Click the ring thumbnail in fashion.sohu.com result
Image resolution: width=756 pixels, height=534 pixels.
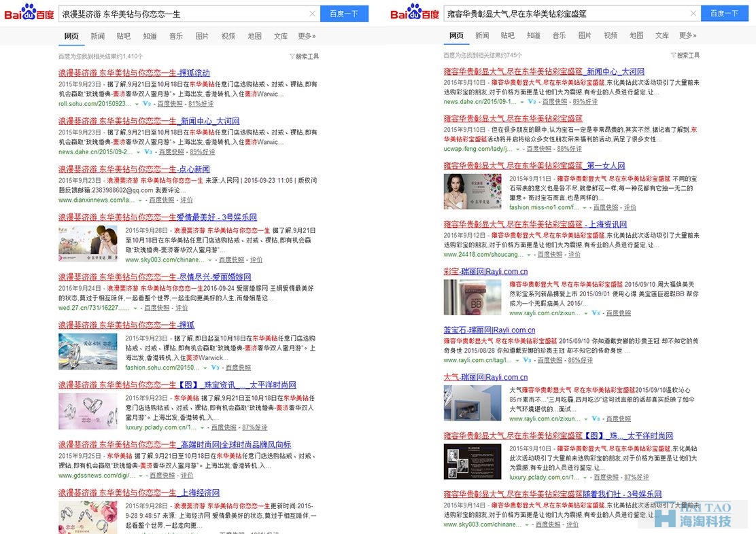point(88,351)
